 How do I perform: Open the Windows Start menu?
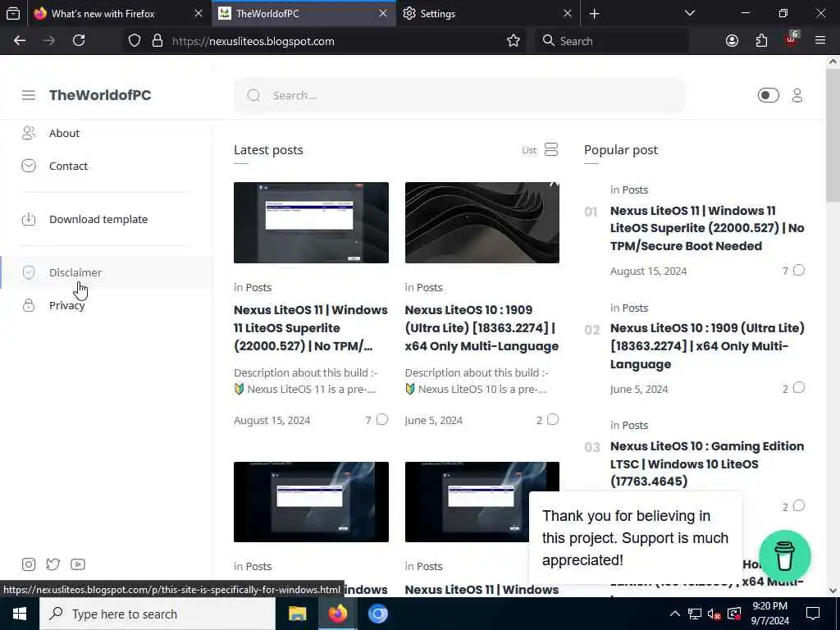(20, 614)
